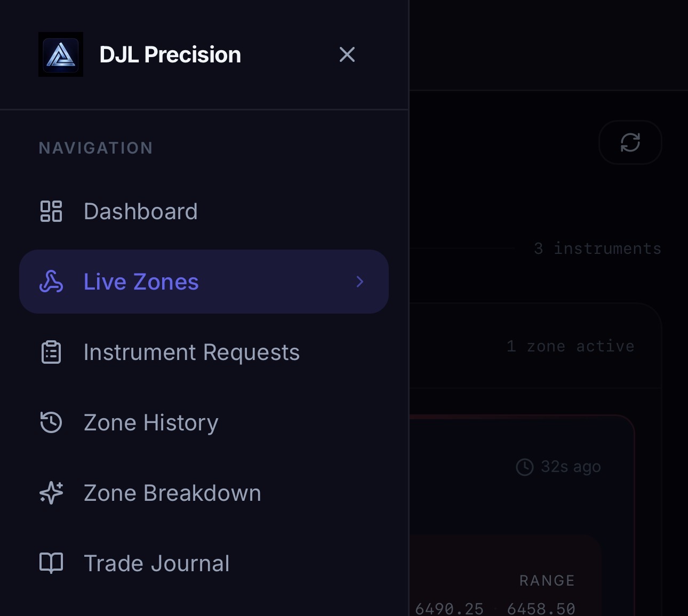The image size is (688, 616).
Task: Click the highlighted Live Zones nav item
Action: [x=141, y=282]
